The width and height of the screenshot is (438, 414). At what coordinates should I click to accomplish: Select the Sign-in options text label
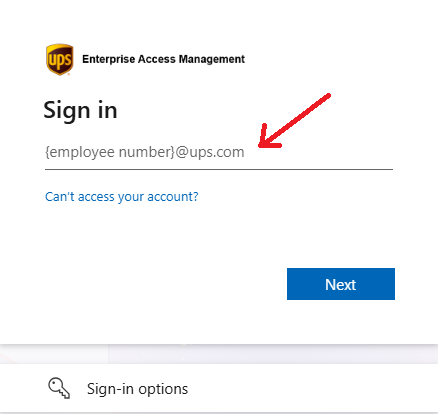pos(137,389)
